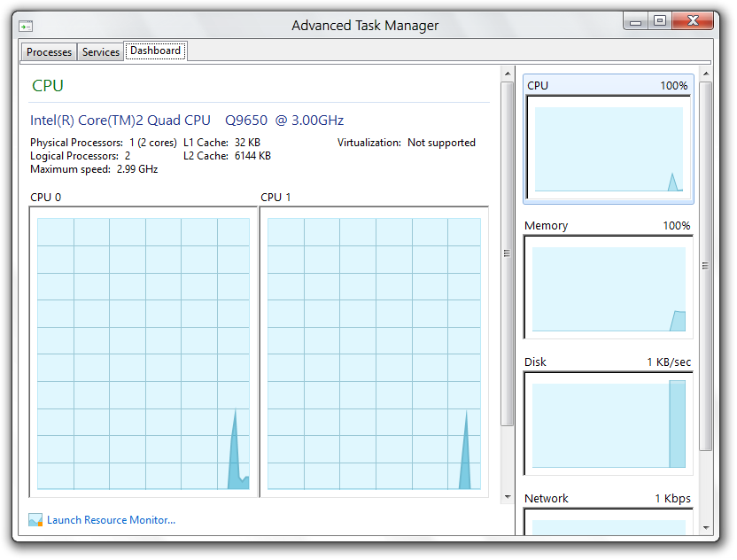Click the main panel scrollbar thumb
737x560 pixels.
[507, 253]
